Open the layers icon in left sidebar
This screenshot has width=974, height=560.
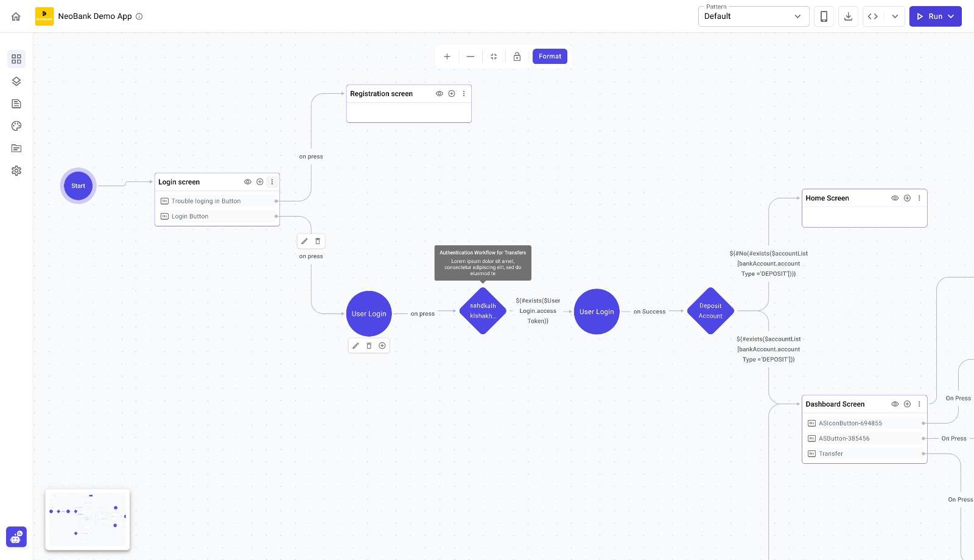click(16, 82)
